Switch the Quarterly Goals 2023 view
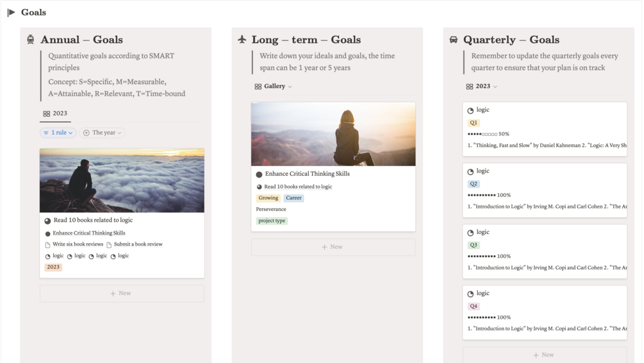The height and width of the screenshot is (363, 644). click(482, 87)
